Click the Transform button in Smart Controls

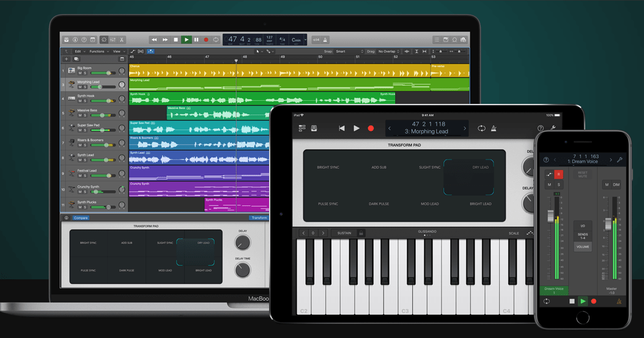259,218
